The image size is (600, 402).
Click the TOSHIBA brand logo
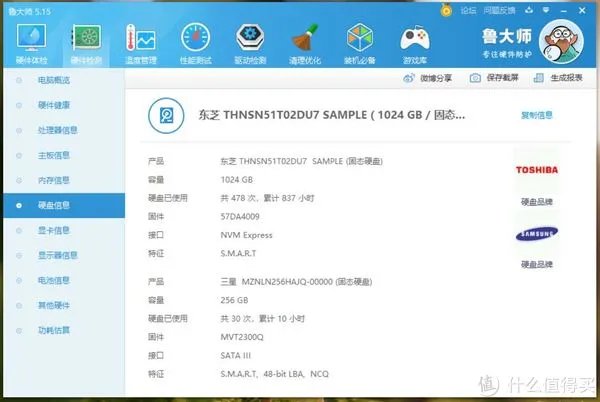click(537, 170)
